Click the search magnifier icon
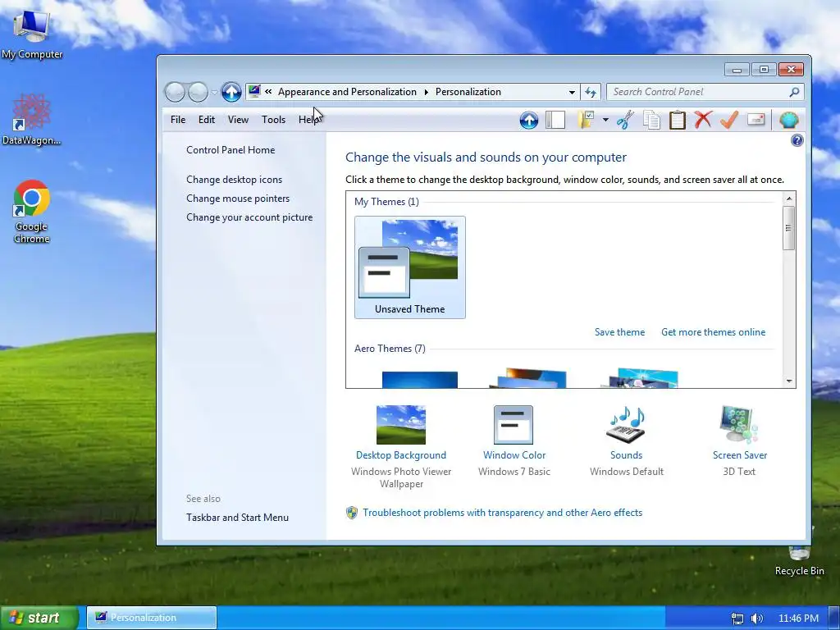The width and height of the screenshot is (840, 630). tap(794, 92)
